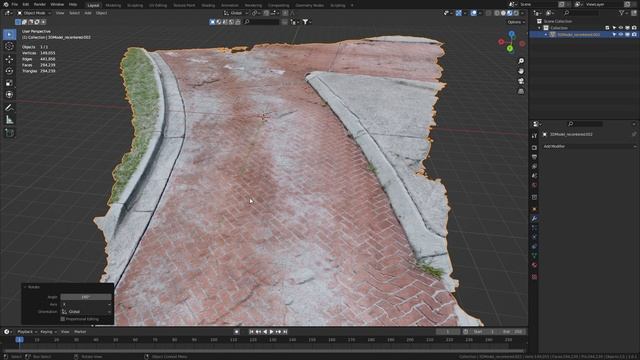Toggle Collection exclude checkbox in outliner
The image size is (640, 360).
click(x=607, y=28)
